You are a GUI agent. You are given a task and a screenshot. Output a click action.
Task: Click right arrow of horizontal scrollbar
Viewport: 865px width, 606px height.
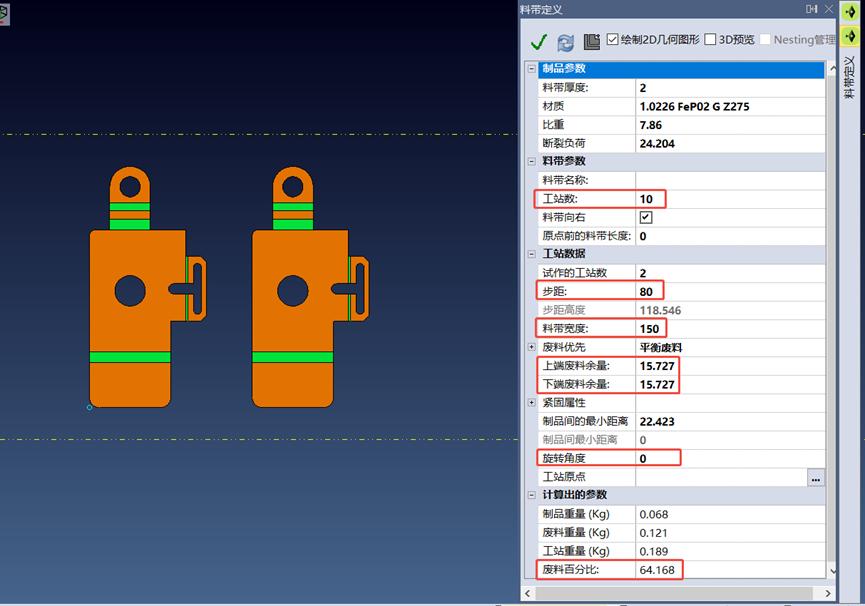point(827,593)
